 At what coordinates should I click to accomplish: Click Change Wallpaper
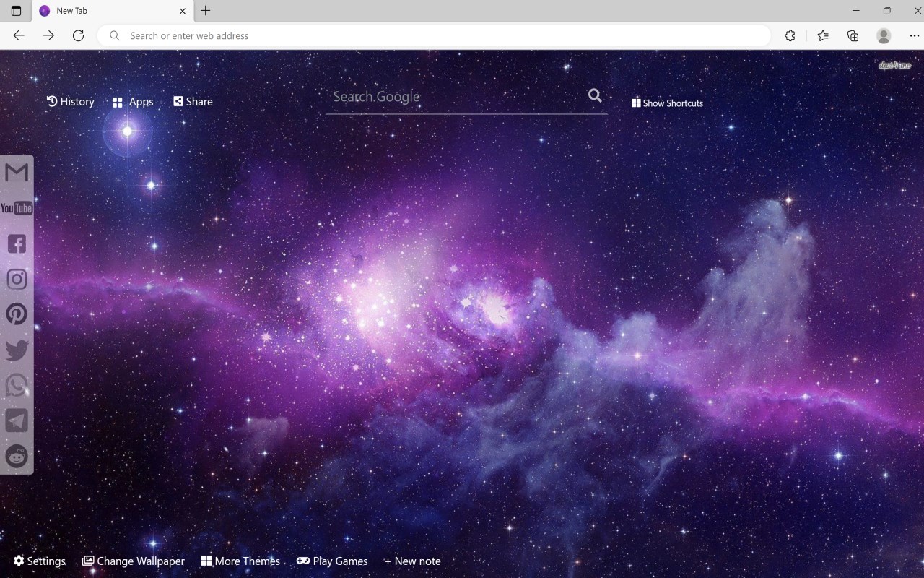(134, 561)
